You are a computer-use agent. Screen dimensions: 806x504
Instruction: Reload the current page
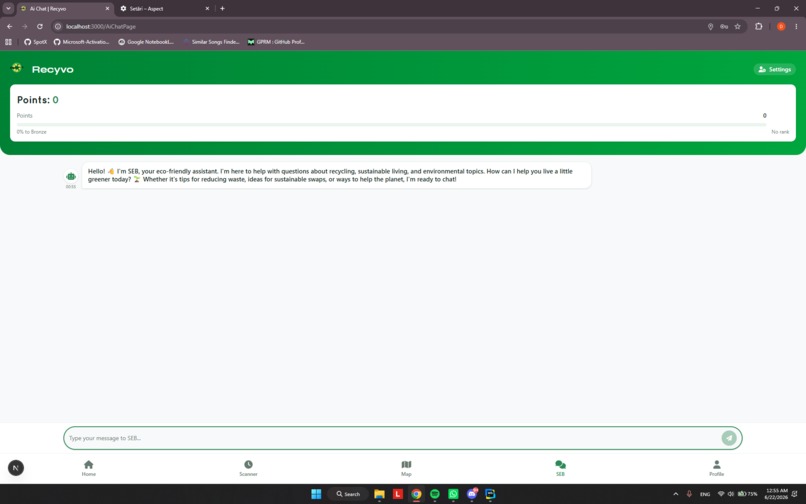(40, 26)
